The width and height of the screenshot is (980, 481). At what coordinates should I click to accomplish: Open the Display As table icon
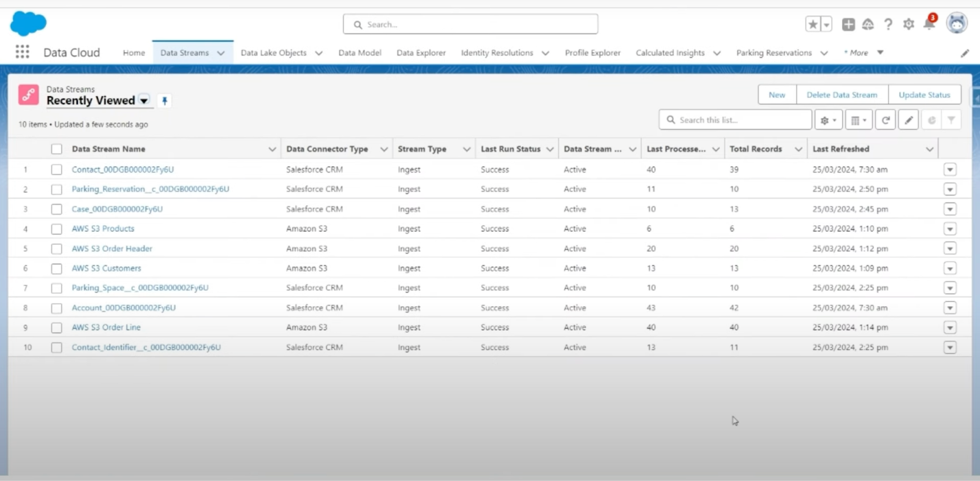pyautogui.click(x=859, y=120)
